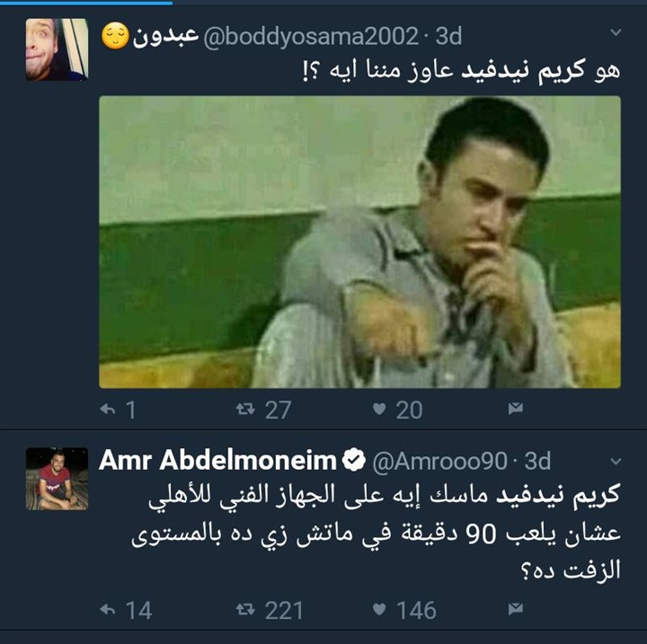Screen dimensions: 647x644
Task: Open Amr Abdelmoneim's tweet text for details
Action: [376, 533]
